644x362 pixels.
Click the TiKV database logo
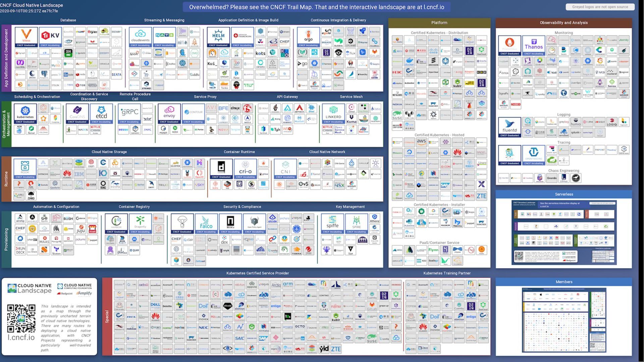tap(50, 37)
